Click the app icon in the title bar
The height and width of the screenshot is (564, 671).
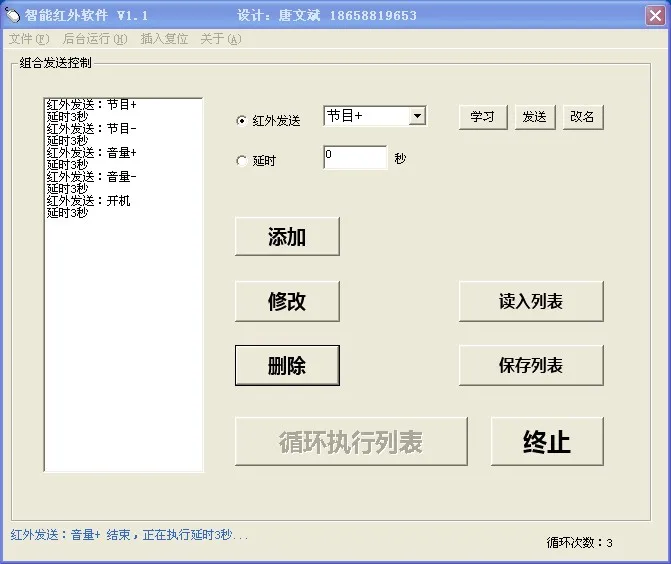[13, 15]
